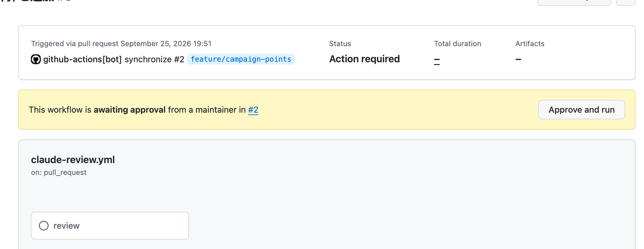644x249 pixels.
Task: Click the Status heading label
Action: pos(340,44)
